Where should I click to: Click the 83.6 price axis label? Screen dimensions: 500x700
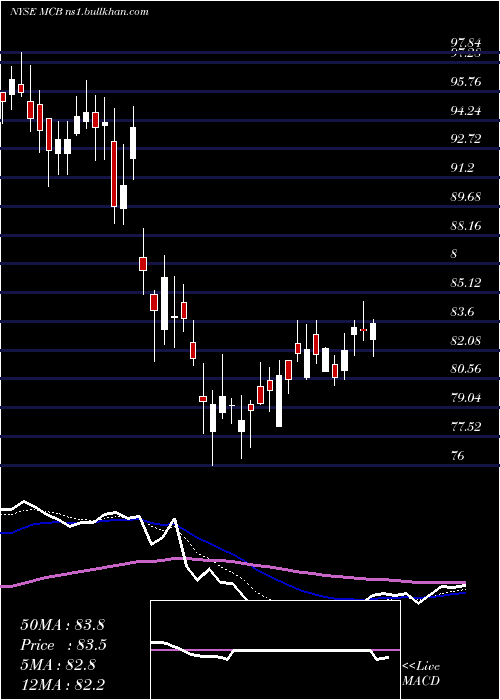click(462, 312)
